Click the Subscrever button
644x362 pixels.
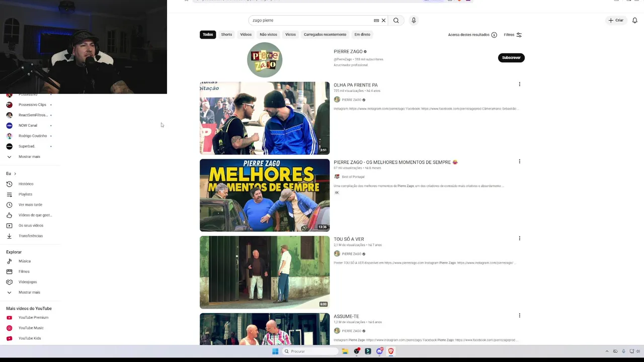[511, 58]
